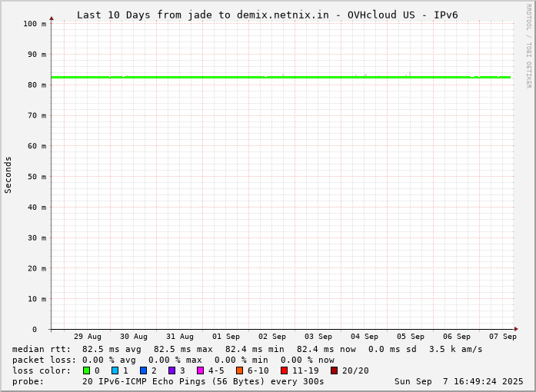The width and height of the screenshot is (536, 392).
Task: Click the '82.5 ms avg' median rtt value
Action: (112, 349)
